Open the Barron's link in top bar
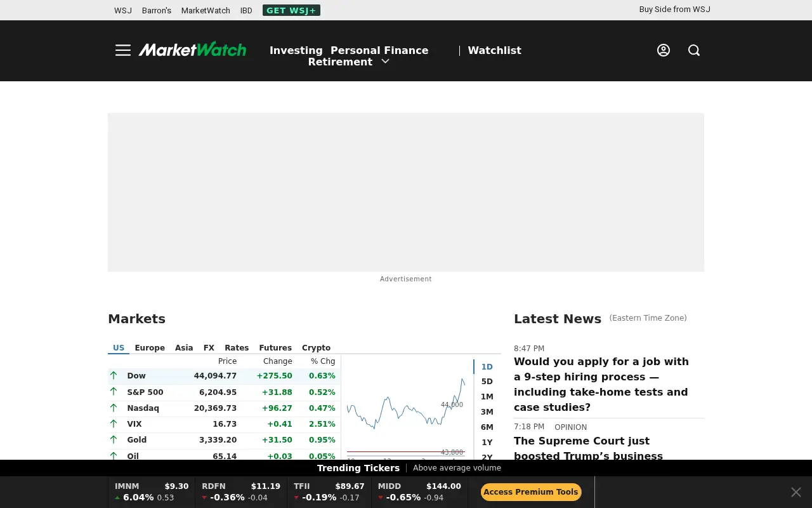The image size is (812, 508). click(157, 10)
